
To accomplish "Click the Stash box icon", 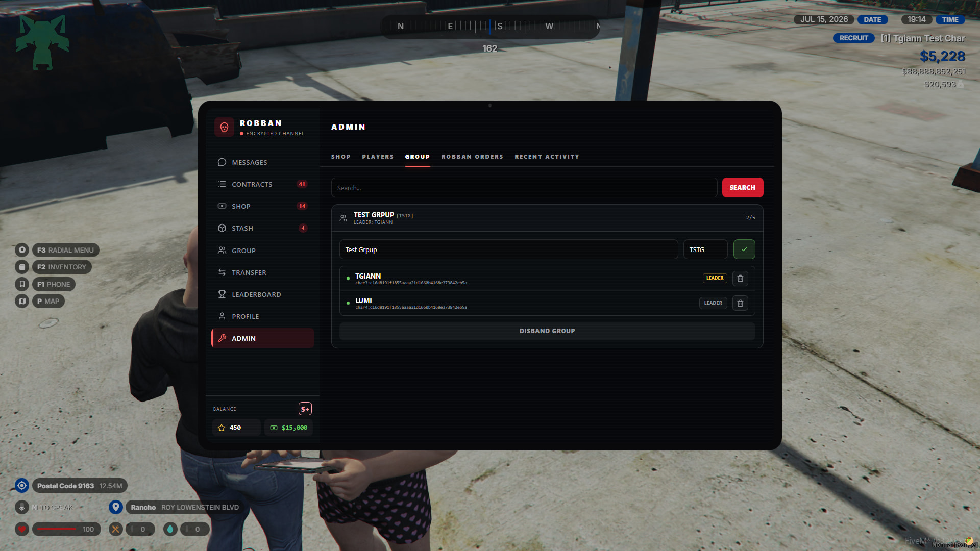I will 222,228.
